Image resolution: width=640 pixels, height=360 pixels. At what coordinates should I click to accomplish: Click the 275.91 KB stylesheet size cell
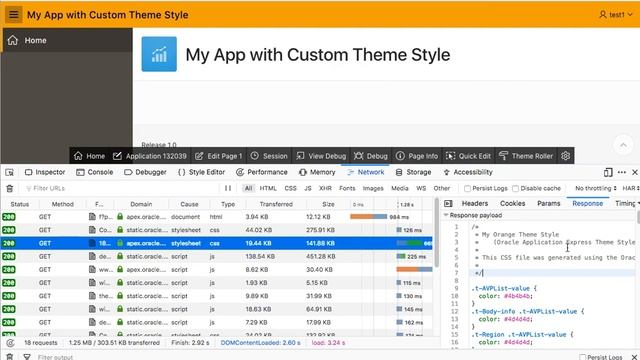click(x=320, y=230)
